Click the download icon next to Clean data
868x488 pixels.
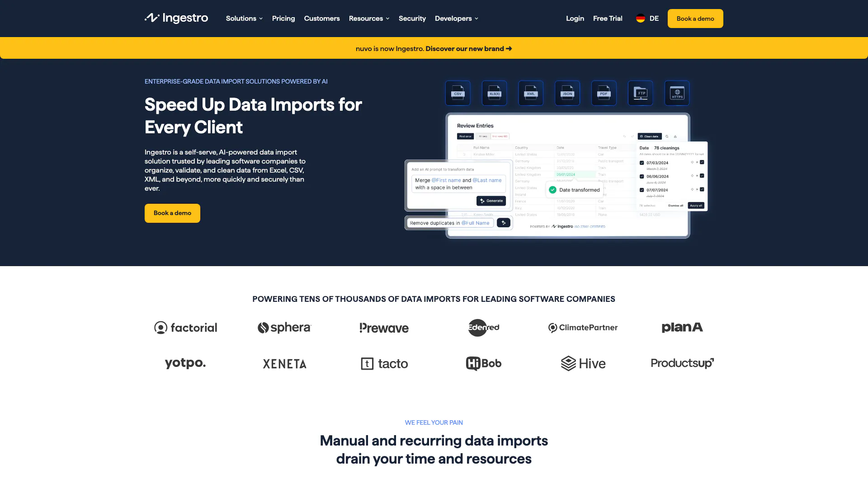tap(675, 136)
